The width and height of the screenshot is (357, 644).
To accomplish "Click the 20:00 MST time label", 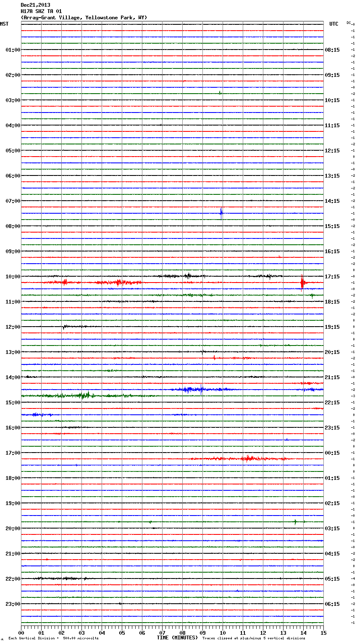I will point(13,529).
